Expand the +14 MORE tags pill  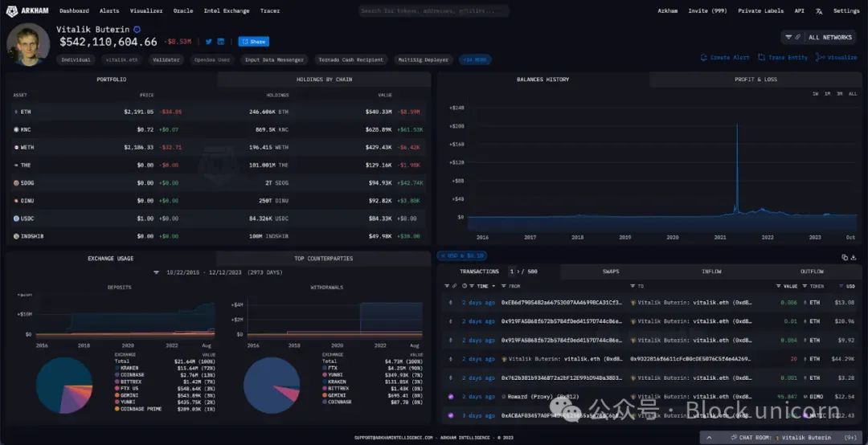pos(474,59)
